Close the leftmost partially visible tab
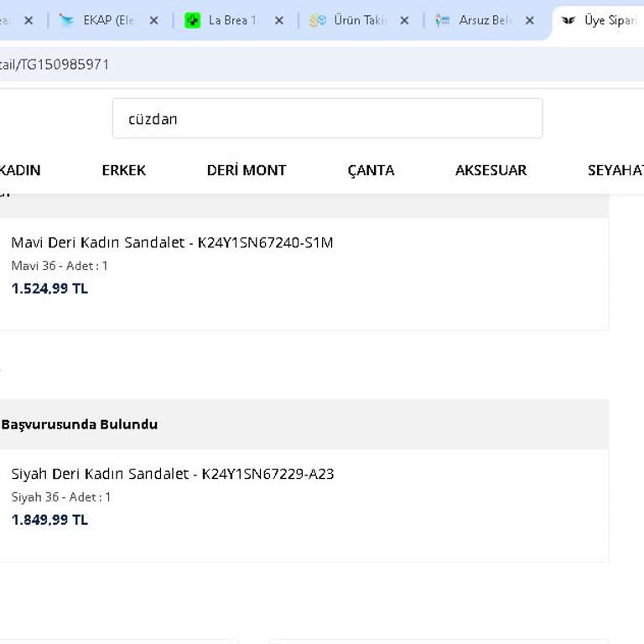The width and height of the screenshot is (644, 644). (29, 20)
